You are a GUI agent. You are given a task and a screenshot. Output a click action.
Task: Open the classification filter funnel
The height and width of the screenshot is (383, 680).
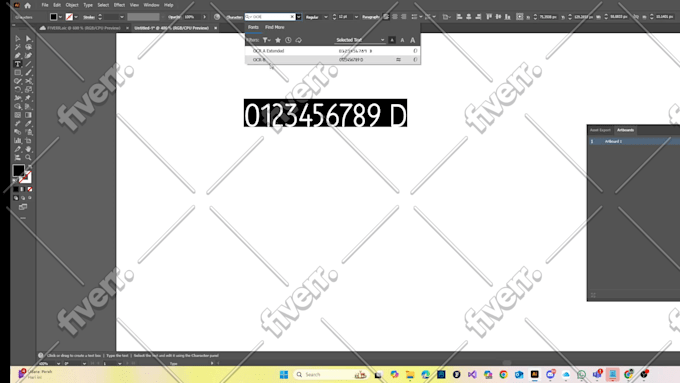(x=266, y=40)
